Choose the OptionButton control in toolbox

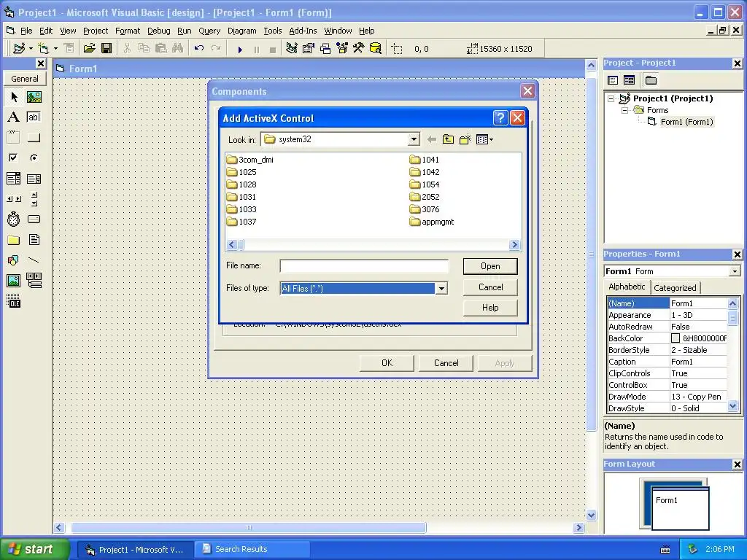34,157
